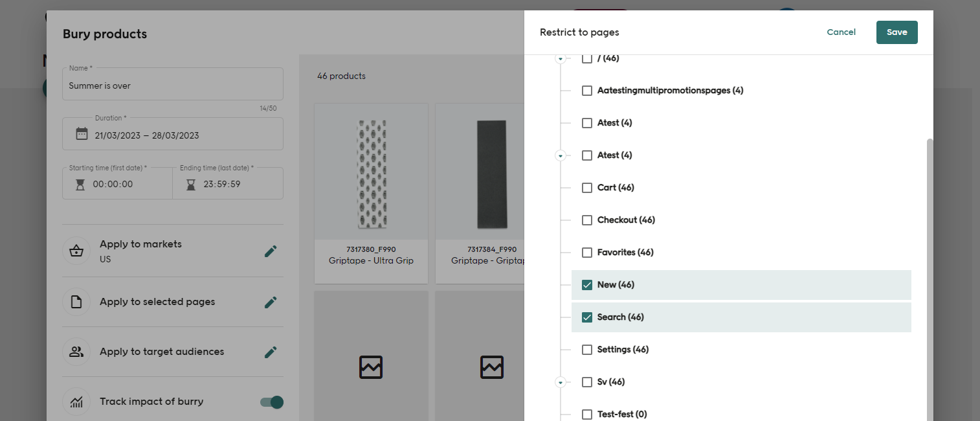Collapse the Sv (46) tree node
The height and width of the screenshot is (421, 980).
pyautogui.click(x=561, y=382)
